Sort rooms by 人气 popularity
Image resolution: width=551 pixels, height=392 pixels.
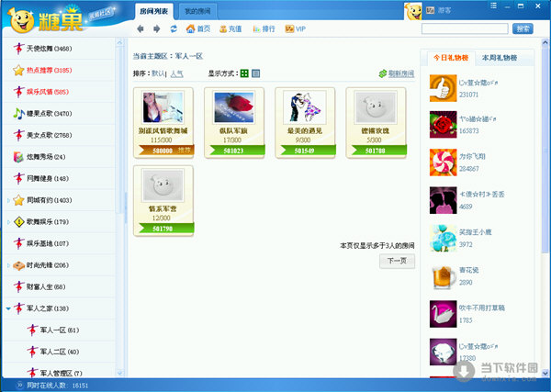pyautogui.click(x=176, y=73)
